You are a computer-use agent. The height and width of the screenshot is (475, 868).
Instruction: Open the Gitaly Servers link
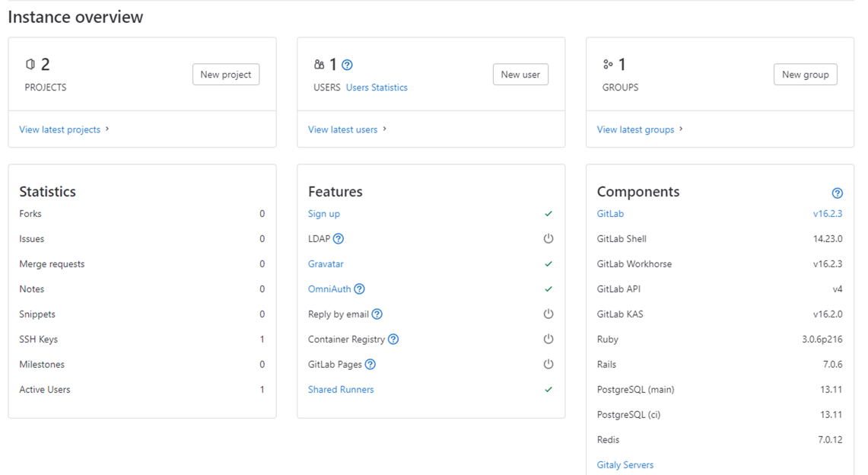(625, 465)
